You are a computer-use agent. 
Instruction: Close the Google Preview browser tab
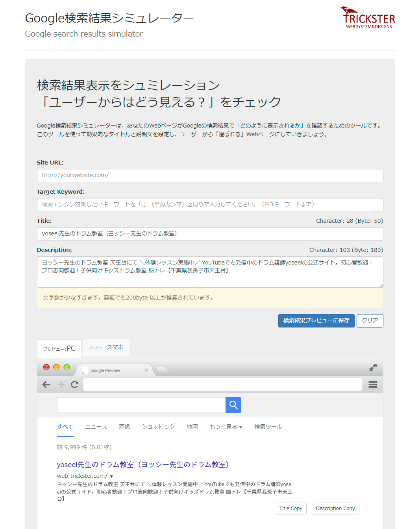tap(146, 370)
